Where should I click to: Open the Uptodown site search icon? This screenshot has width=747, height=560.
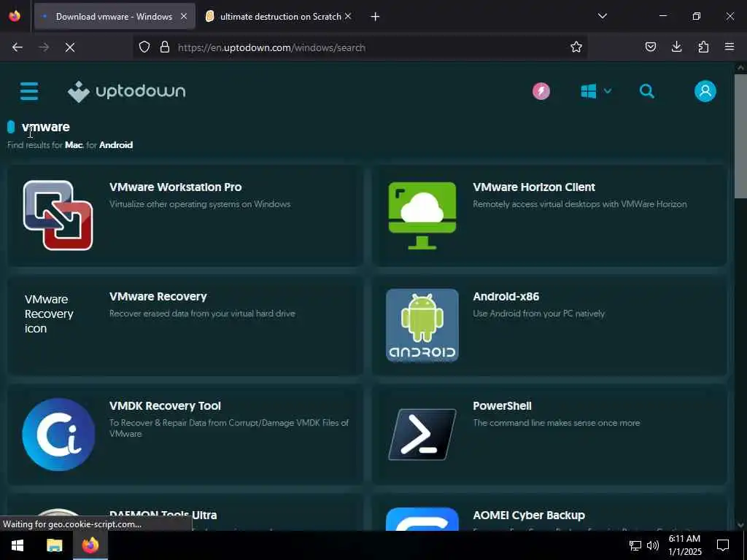(x=646, y=91)
